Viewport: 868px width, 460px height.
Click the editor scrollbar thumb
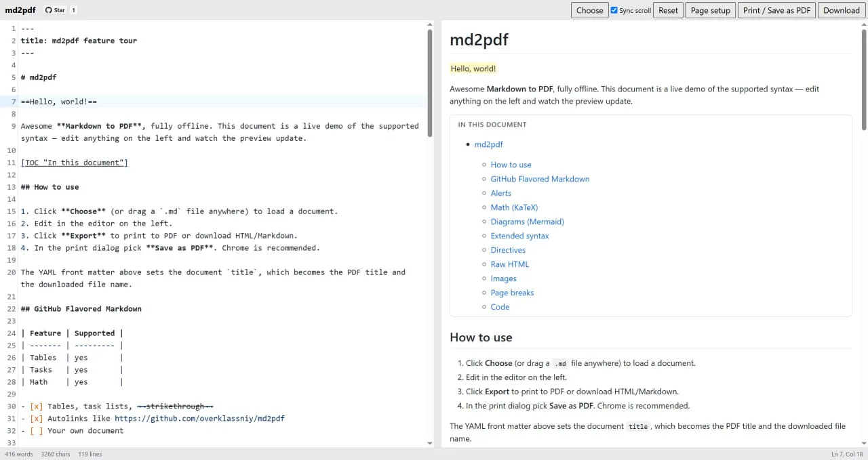430,83
